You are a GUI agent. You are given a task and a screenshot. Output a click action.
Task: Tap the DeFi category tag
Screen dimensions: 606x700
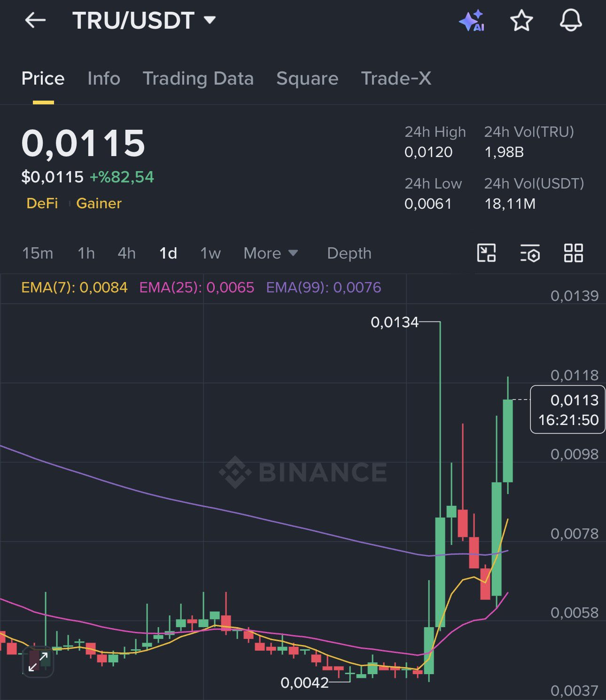tap(42, 203)
